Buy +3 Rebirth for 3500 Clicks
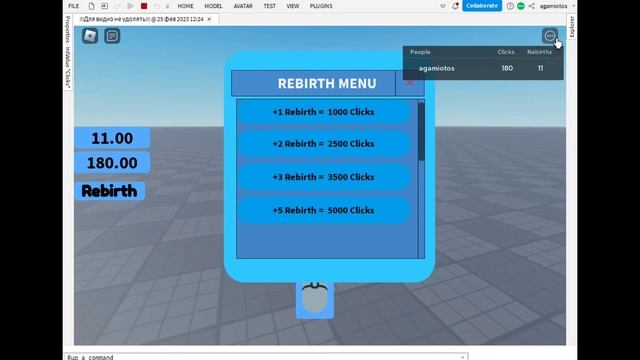This screenshot has width=640, height=360. (x=323, y=177)
